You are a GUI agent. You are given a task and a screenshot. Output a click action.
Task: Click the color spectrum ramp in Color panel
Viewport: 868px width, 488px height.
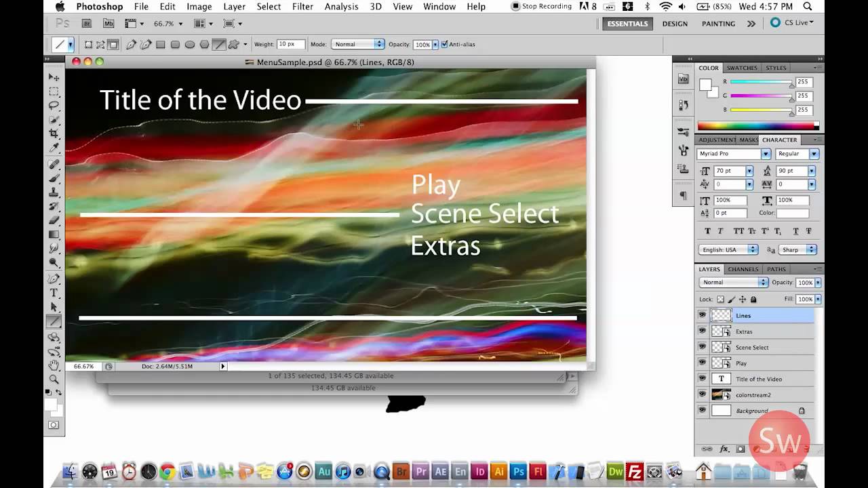coord(758,126)
